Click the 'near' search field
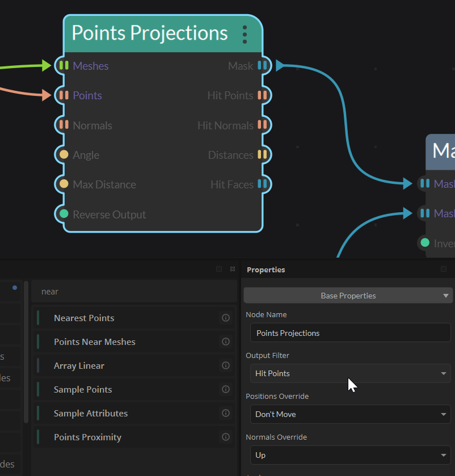Viewport: 455px width, 476px height. 134,292
